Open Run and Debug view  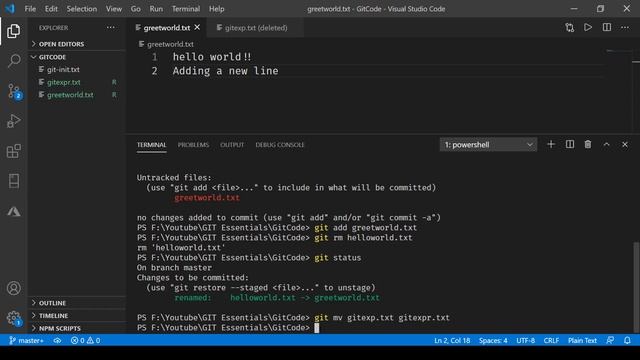coord(13,121)
